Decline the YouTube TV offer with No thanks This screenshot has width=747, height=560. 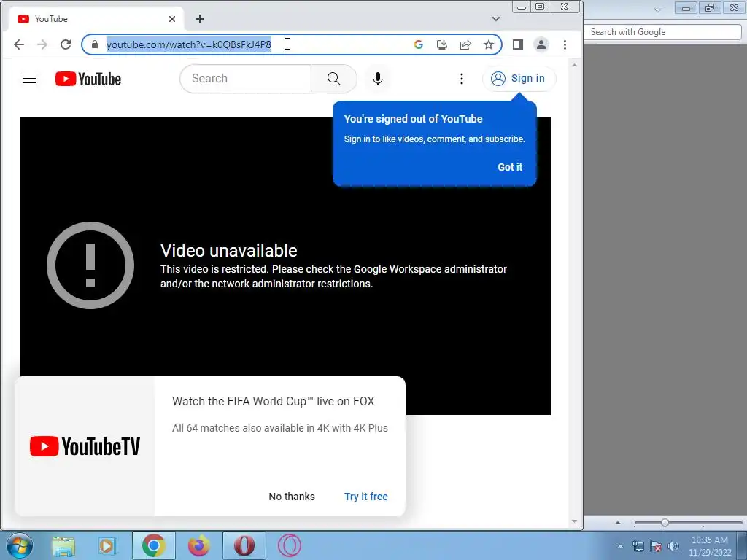292,497
